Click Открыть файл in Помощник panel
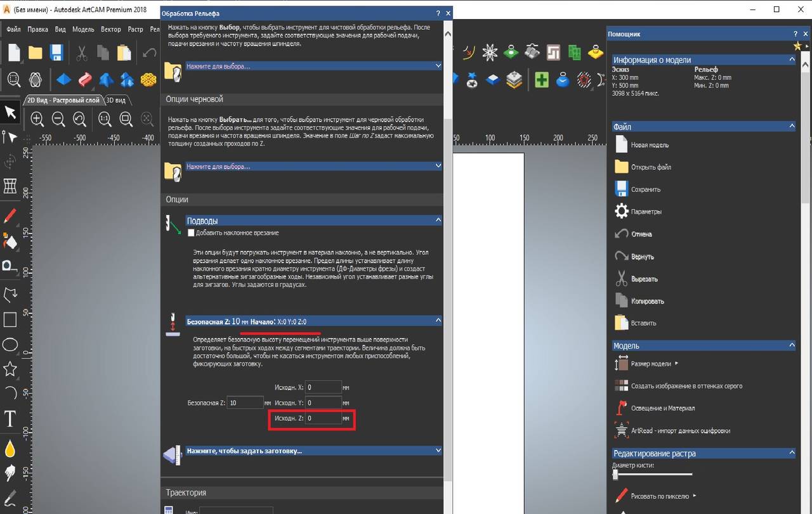 [651, 167]
